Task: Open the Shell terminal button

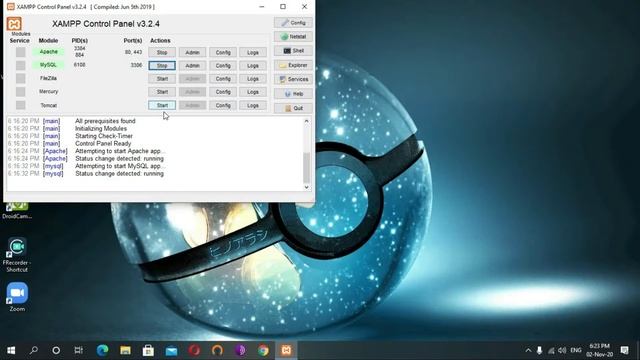Action: (293, 51)
